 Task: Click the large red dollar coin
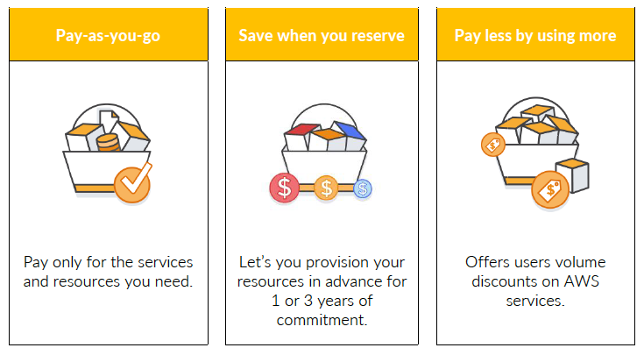(284, 187)
